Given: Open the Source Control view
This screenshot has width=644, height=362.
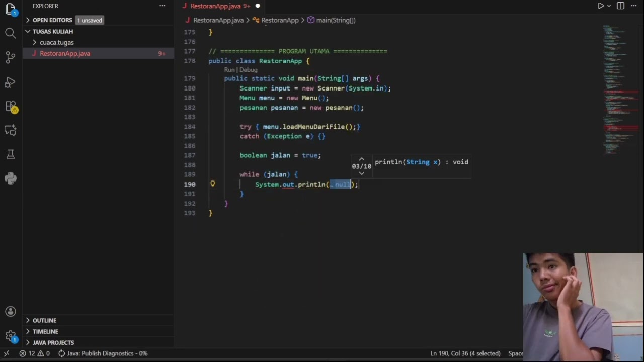Looking at the screenshot, I should pos(11,57).
